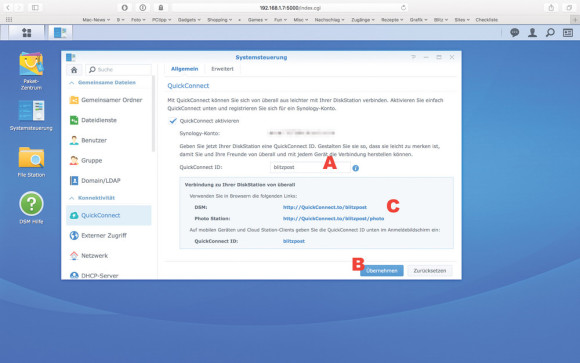Screen dimensions: 580x363
Task: Collapse the Gemeinsame Dateien section
Action: click(72, 83)
